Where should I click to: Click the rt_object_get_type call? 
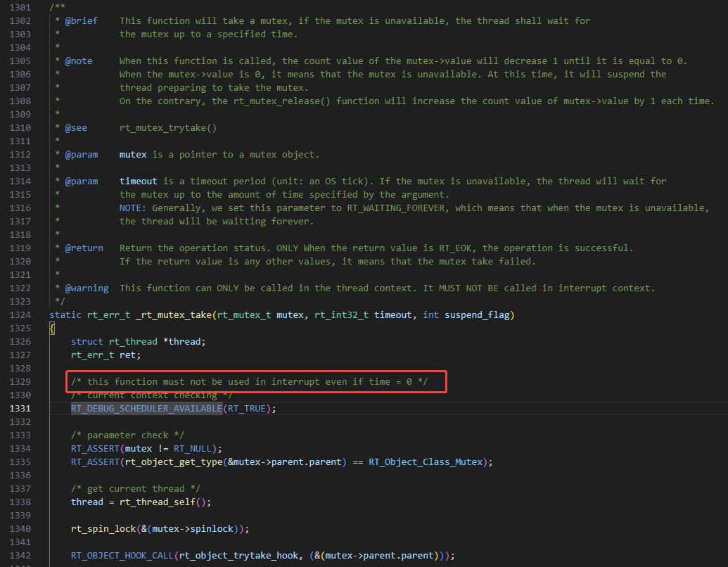(174, 462)
